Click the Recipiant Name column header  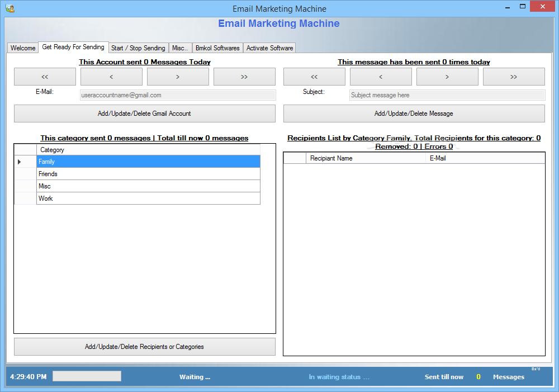click(366, 158)
